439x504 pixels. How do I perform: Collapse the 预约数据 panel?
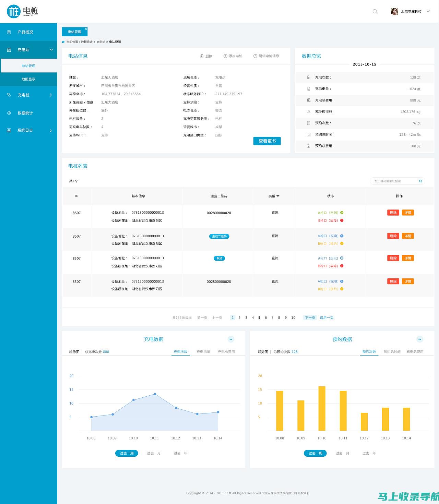[420, 339]
